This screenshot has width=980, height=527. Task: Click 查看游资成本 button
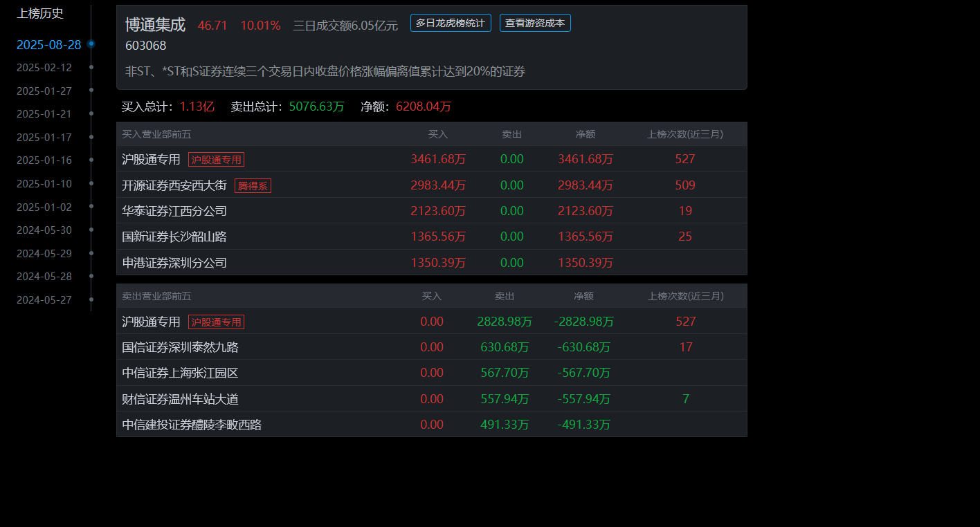(535, 23)
